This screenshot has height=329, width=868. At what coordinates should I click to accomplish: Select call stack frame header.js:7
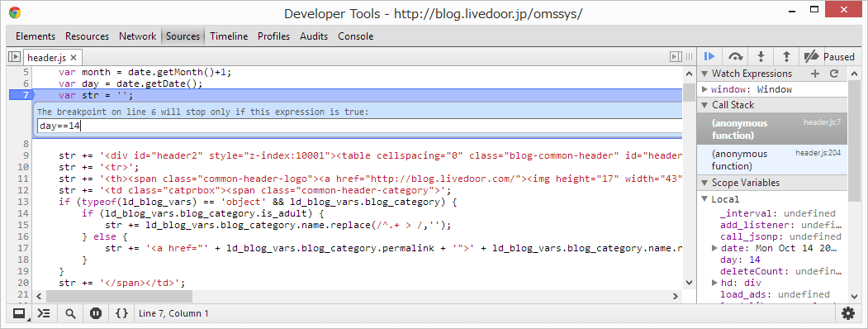772,128
